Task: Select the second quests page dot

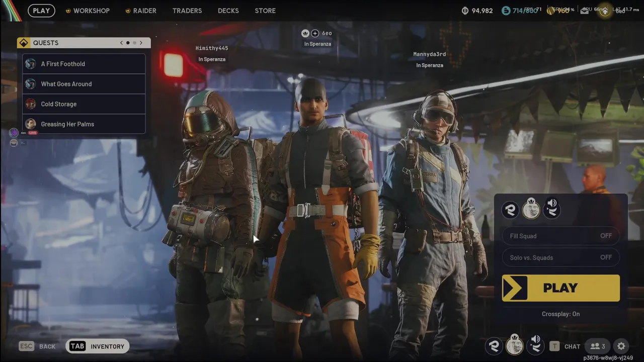Action: (x=134, y=43)
